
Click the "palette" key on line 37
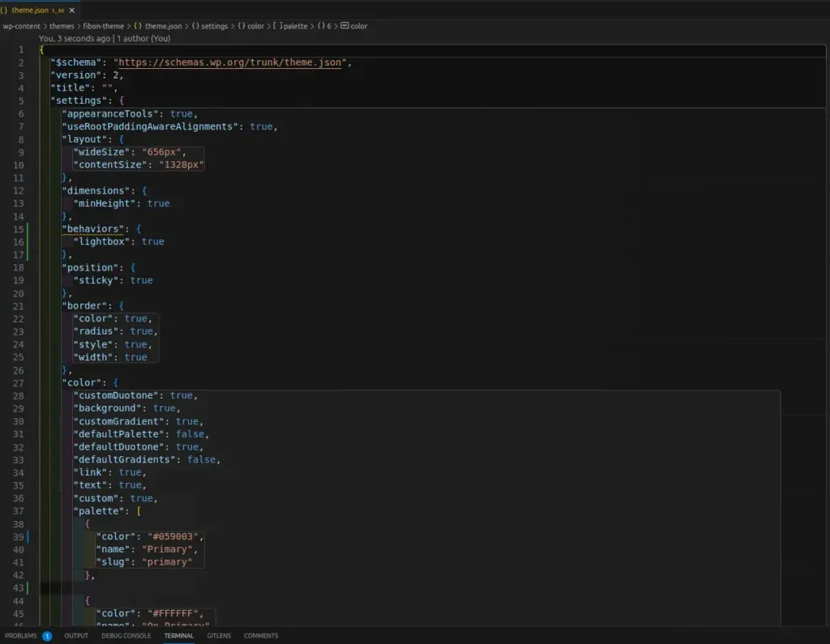[98, 511]
